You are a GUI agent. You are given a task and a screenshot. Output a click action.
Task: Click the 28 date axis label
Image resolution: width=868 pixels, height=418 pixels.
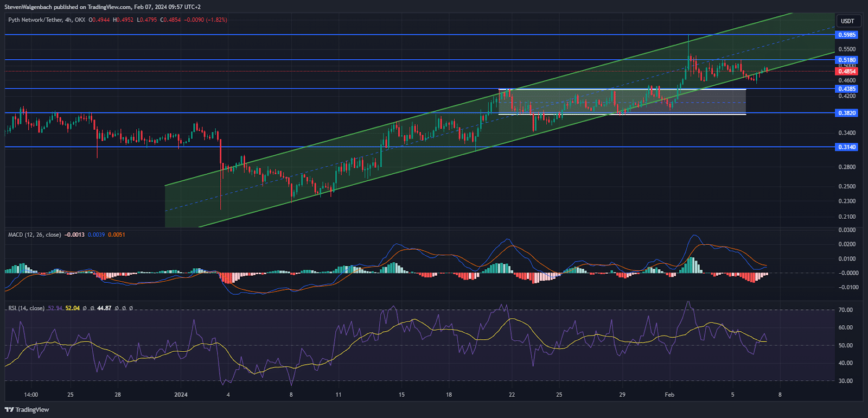click(x=118, y=395)
